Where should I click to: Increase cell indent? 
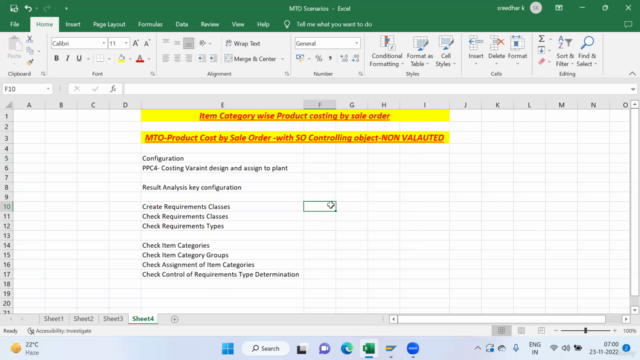pyautogui.click(x=213, y=59)
